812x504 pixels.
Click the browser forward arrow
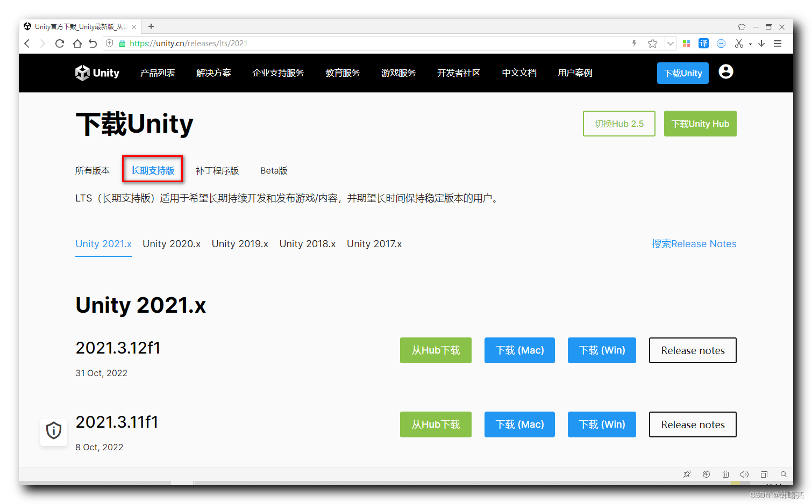[42, 44]
